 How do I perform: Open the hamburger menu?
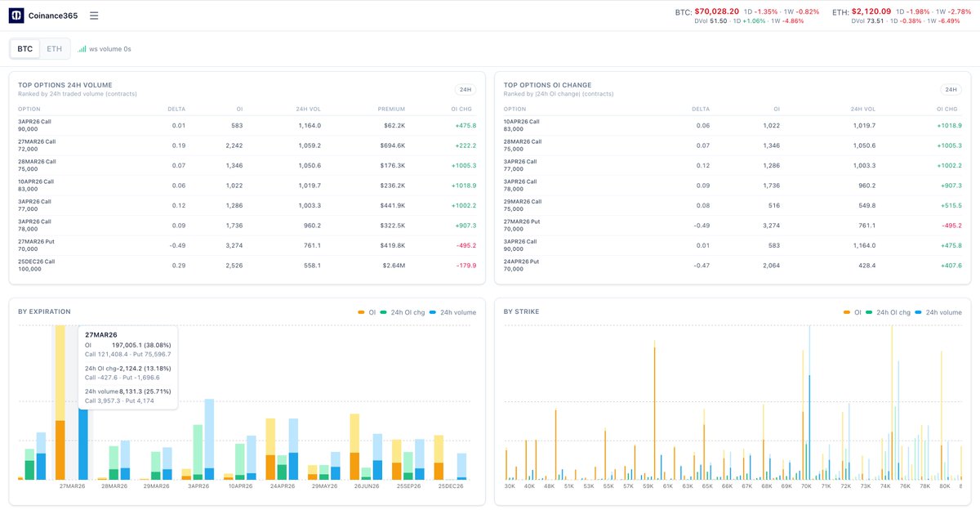point(94,16)
